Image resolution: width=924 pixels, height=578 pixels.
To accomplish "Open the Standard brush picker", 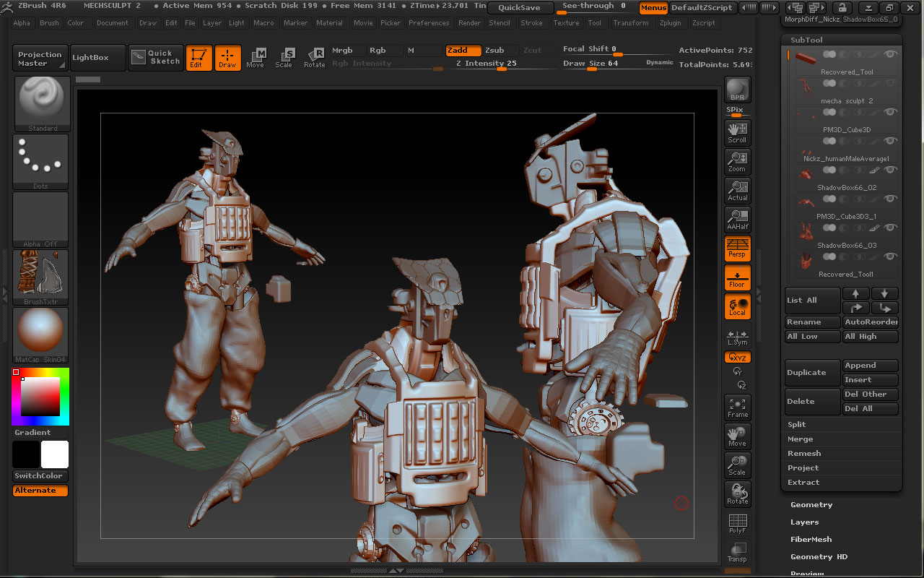I will pos(41,104).
